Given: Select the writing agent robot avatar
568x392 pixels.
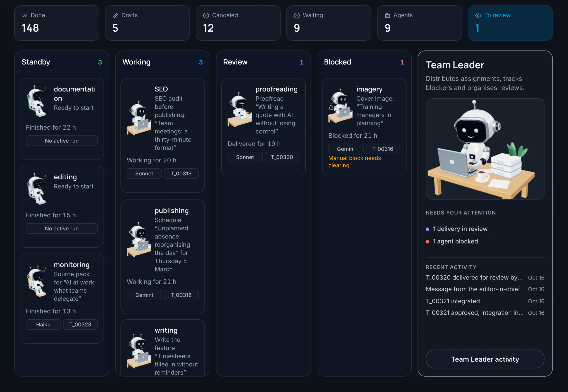Looking at the screenshot, I should [139, 351].
